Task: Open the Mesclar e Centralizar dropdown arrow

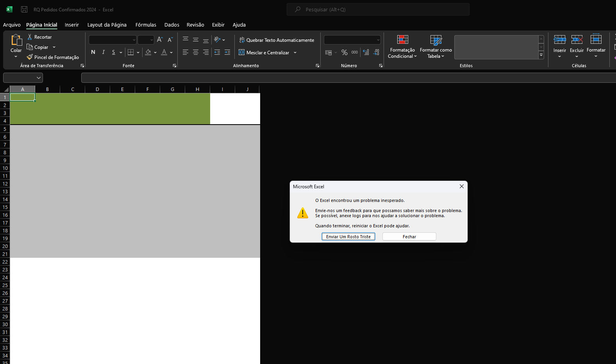Action: [295, 52]
